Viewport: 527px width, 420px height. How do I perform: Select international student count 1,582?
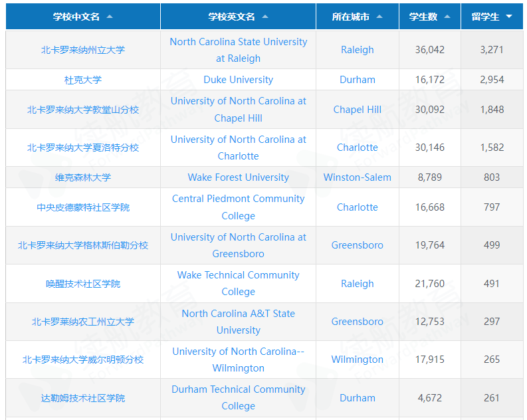tap(492, 148)
